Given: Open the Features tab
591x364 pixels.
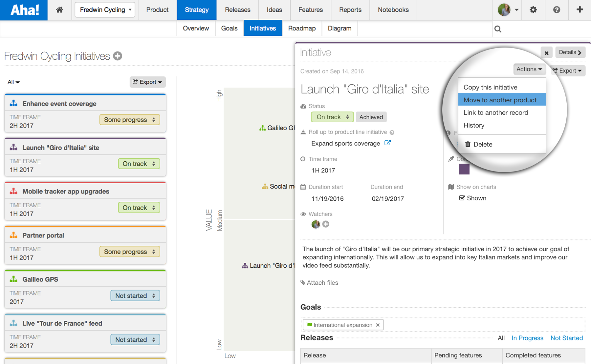Looking at the screenshot, I should click(x=311, y=10).
